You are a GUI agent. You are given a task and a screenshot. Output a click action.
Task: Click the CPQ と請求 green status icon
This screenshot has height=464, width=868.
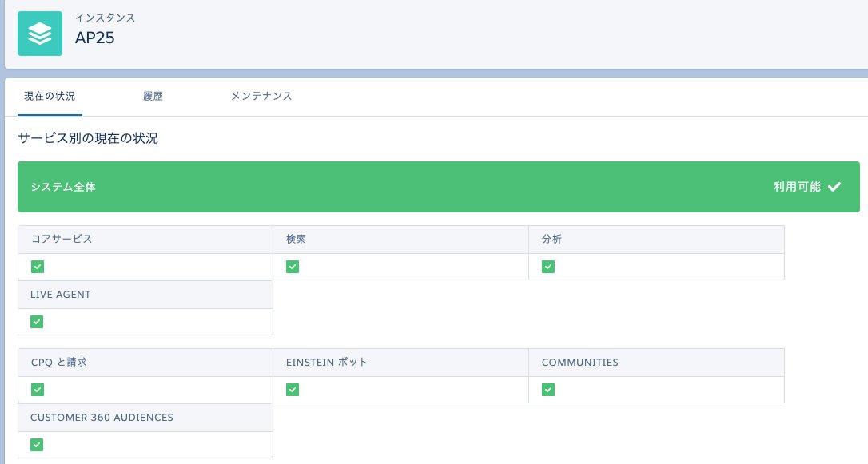pyautogui.click(x=37, y=390)
